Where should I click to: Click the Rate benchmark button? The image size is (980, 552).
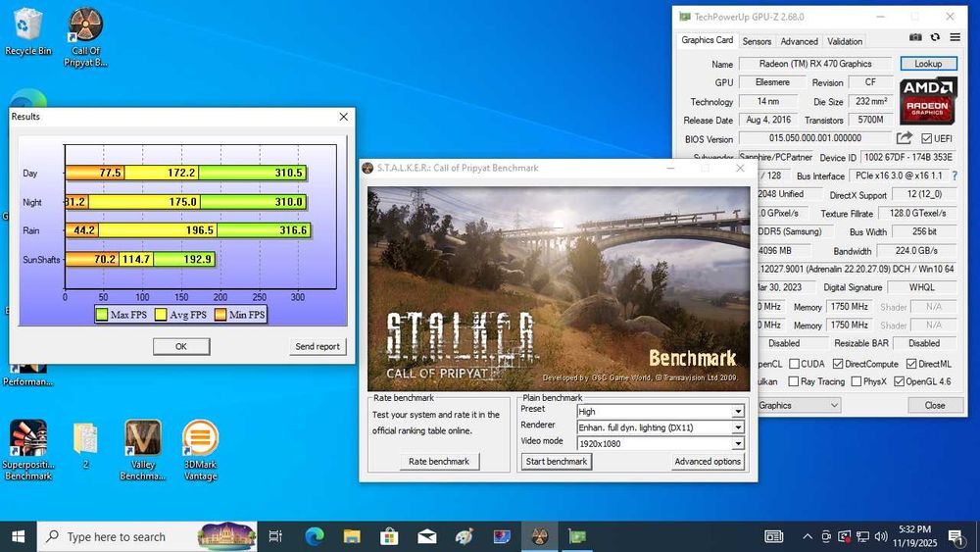[x=439, y=462]
